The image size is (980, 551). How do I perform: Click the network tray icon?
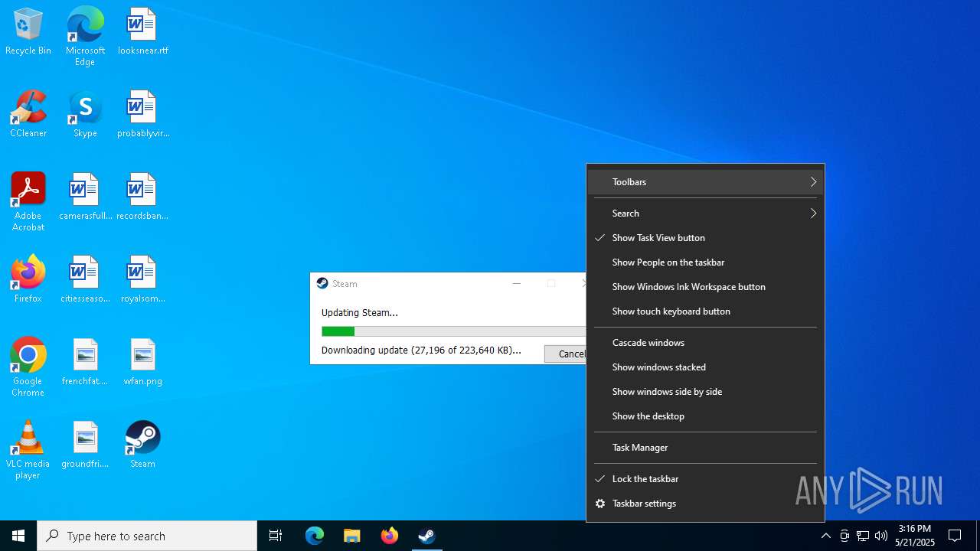coord(863,536)
